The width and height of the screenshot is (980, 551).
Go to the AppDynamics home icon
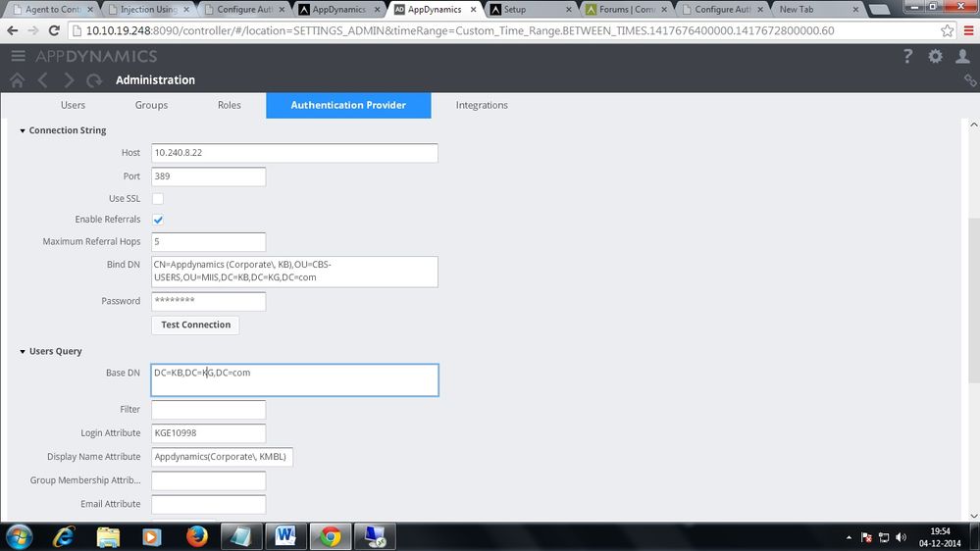click(x=17, y=80)
